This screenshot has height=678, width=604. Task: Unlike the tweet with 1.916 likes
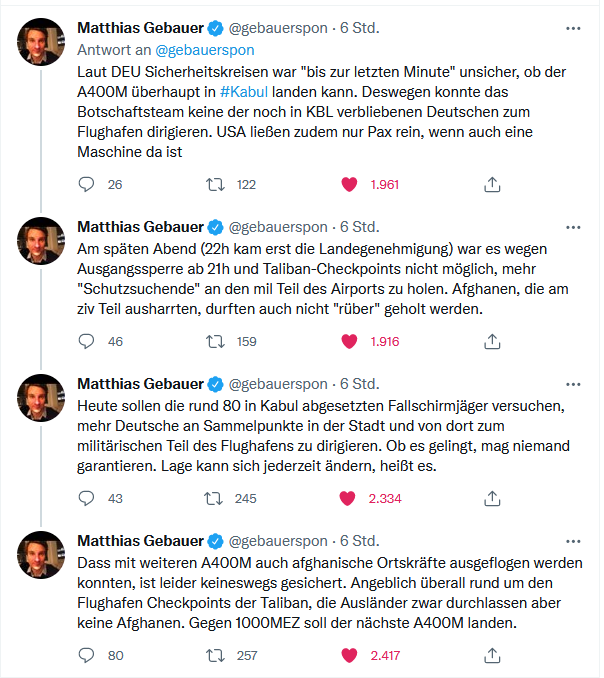pos(350,341)
